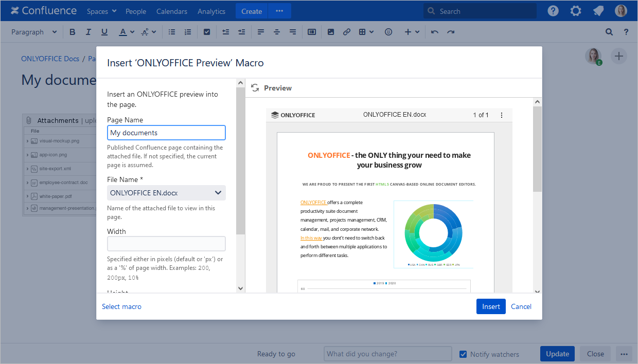Open the Select macro link
Viewport: 638px width, 364px height.
121,306
